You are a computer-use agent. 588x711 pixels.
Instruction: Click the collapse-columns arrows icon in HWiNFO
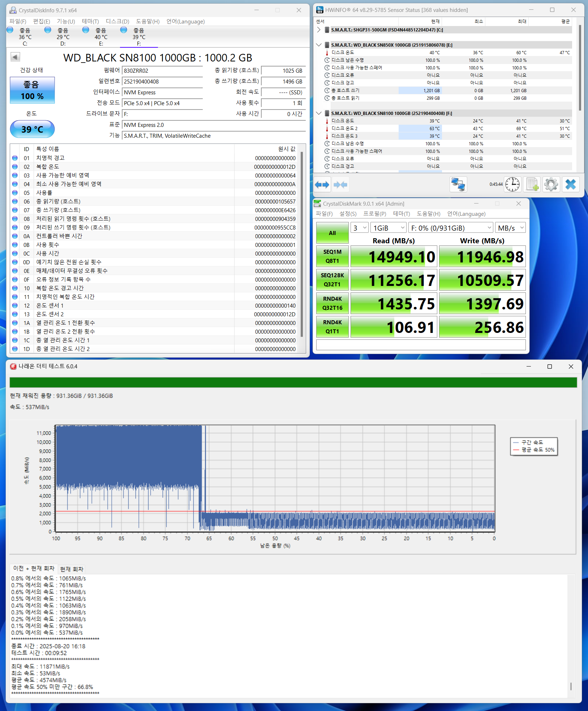click(x=340, y=185)
